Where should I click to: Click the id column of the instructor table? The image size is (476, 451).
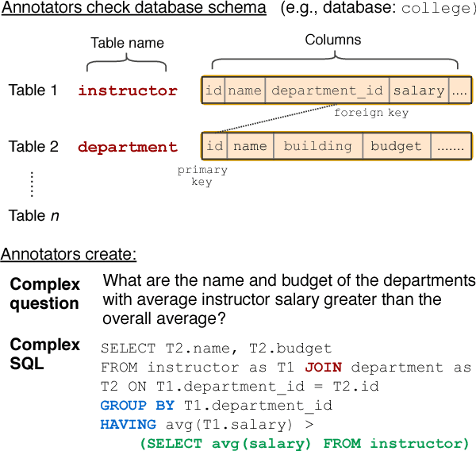pyautogui.click(x=213, y=91)
